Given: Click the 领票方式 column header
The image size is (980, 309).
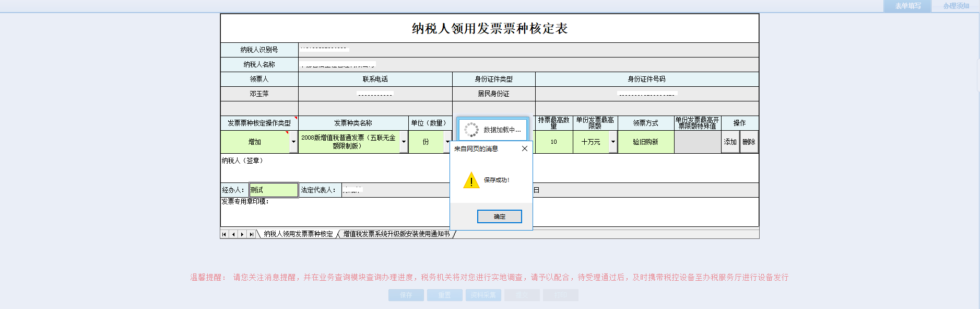Looking at the screenshot, I should click(646, 123).
